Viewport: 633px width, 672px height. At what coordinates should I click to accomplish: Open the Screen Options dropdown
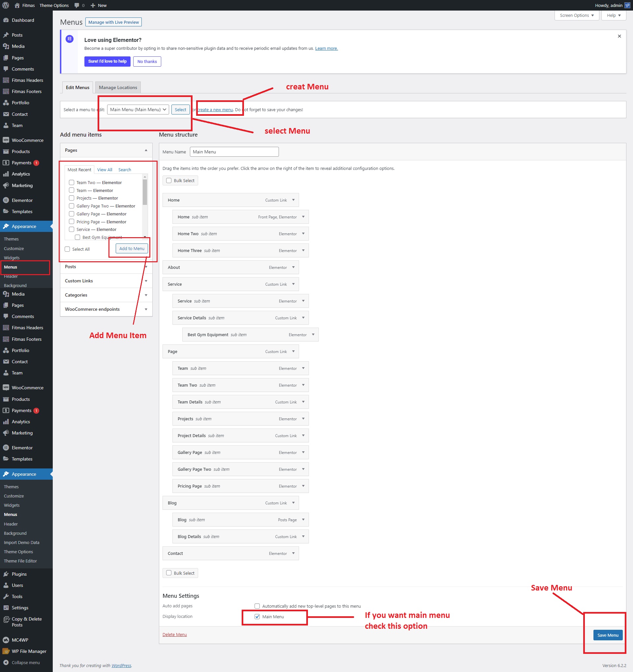[x=577, y=16]
